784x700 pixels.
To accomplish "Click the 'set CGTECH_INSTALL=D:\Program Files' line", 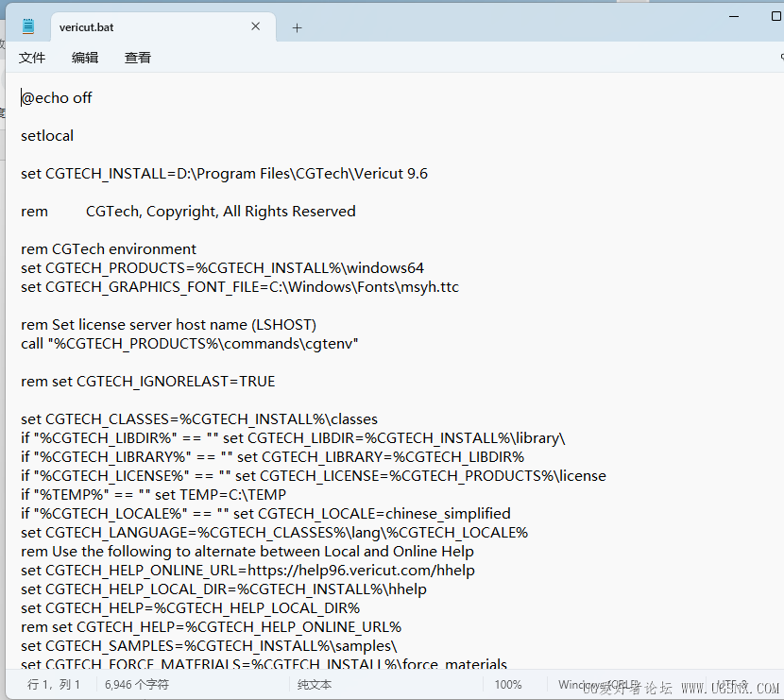I will 224,174.
